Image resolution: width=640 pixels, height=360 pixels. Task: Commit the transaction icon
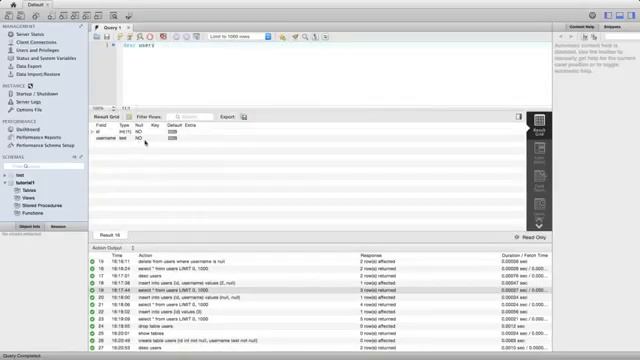[176, 37]
